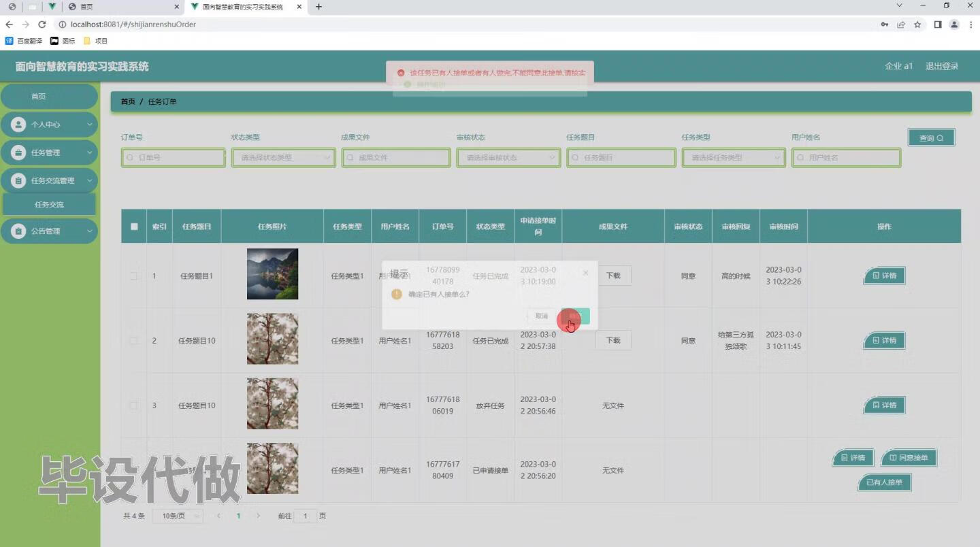Image resolution: width=980 pixels, height=547 pixels.
Task: Open Chrome's three-dot menu
Action: pos(970,24)
